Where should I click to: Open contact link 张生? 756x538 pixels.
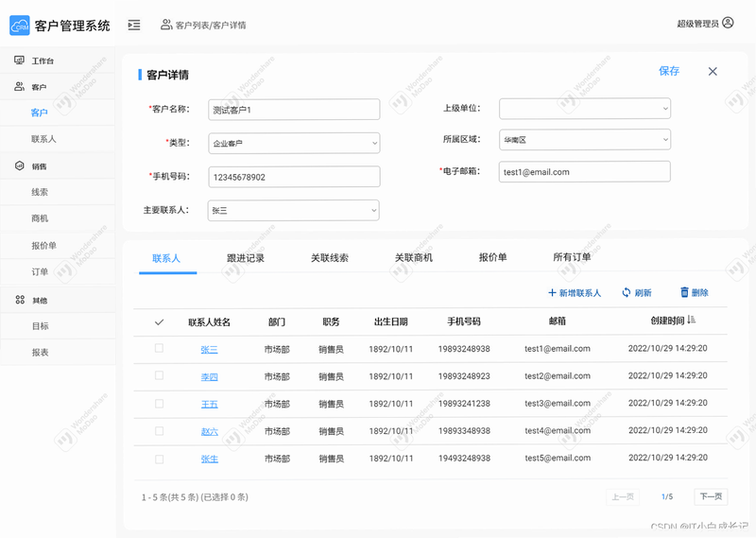coord(209,460)
